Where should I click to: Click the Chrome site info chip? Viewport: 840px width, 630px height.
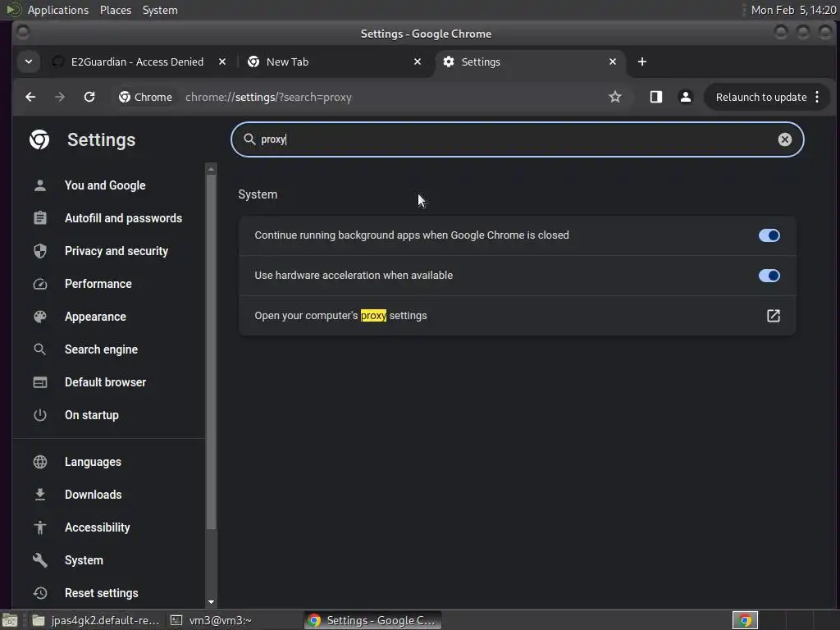(x=146, y=97)
